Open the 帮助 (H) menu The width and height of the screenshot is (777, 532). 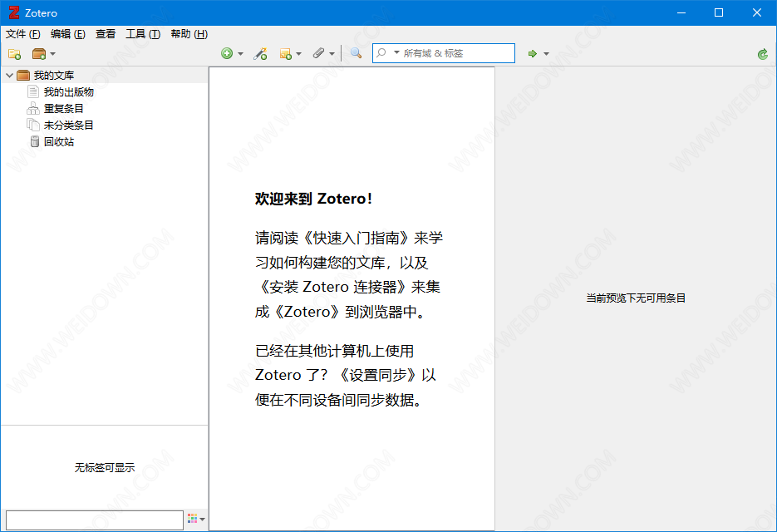(189, 34)
